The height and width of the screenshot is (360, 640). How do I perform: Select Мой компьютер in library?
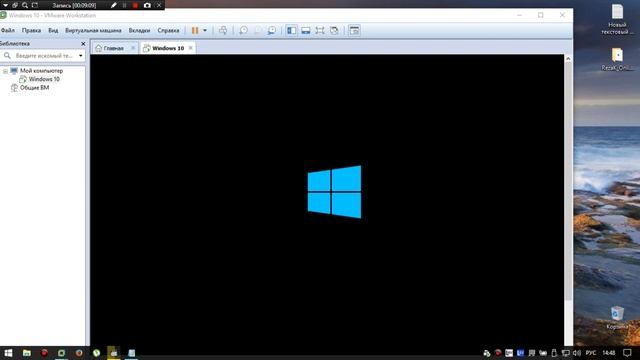click(41, 71)
